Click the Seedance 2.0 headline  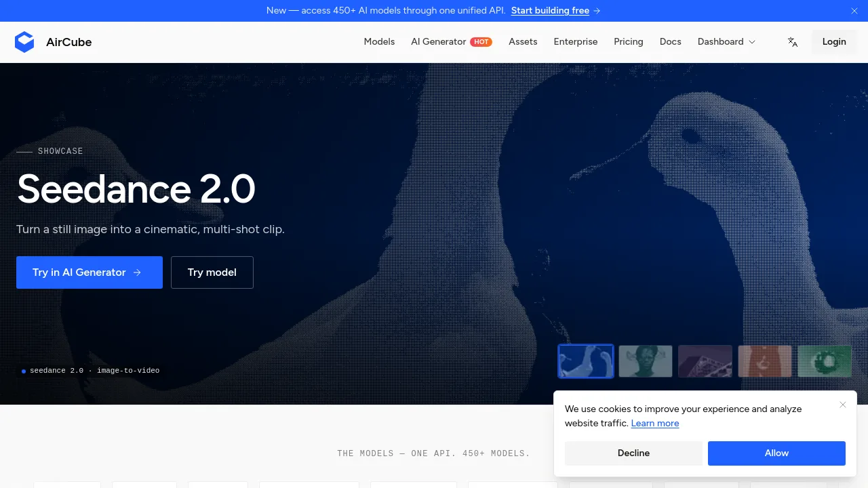point(136,189)
